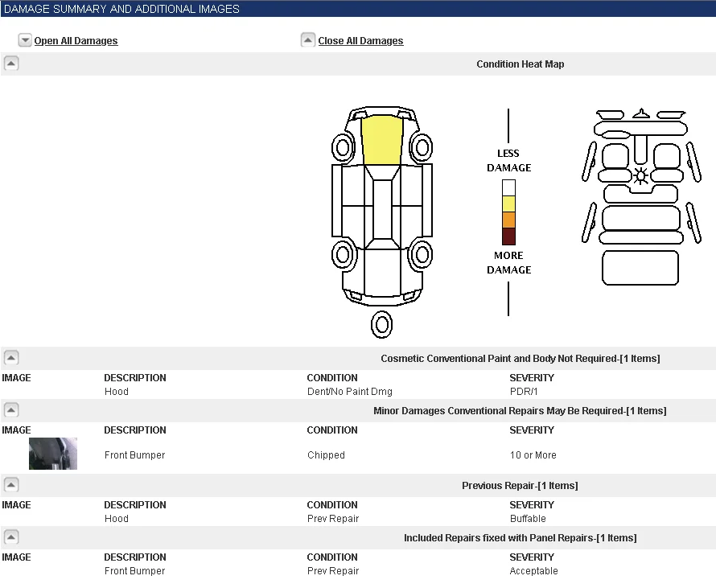Open the Front Bumper damage thumbnail
The height and width of the screenshot is (588, 716).
(53, 454)
